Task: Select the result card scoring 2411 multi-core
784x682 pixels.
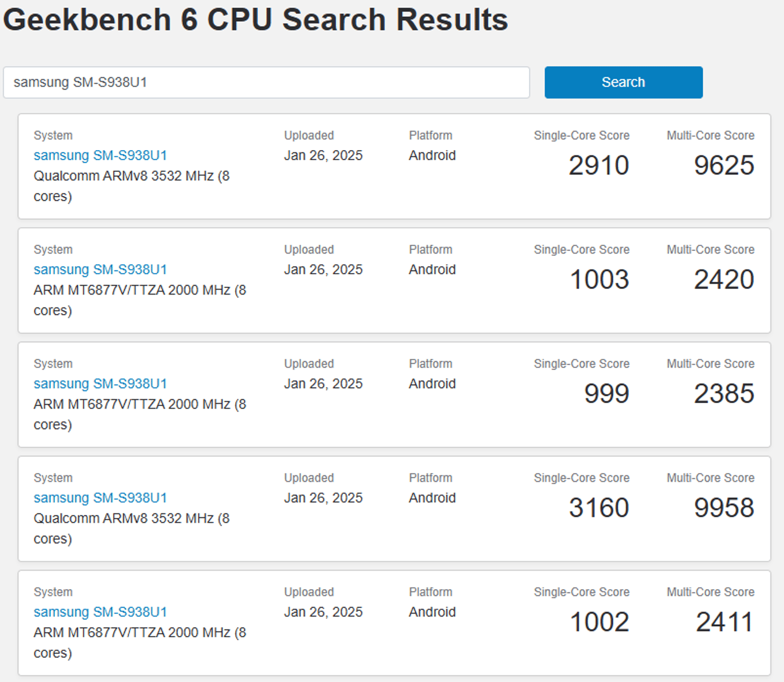Action: tap(392, 622)
